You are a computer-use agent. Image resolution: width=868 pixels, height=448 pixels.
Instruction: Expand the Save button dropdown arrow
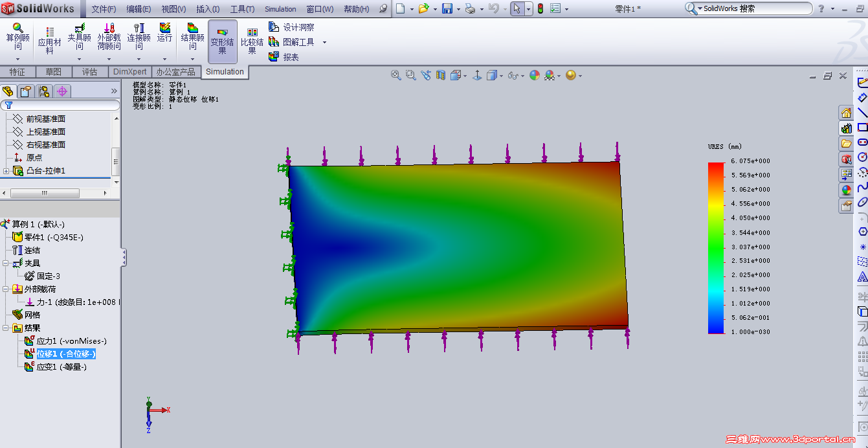coord(458,10)
